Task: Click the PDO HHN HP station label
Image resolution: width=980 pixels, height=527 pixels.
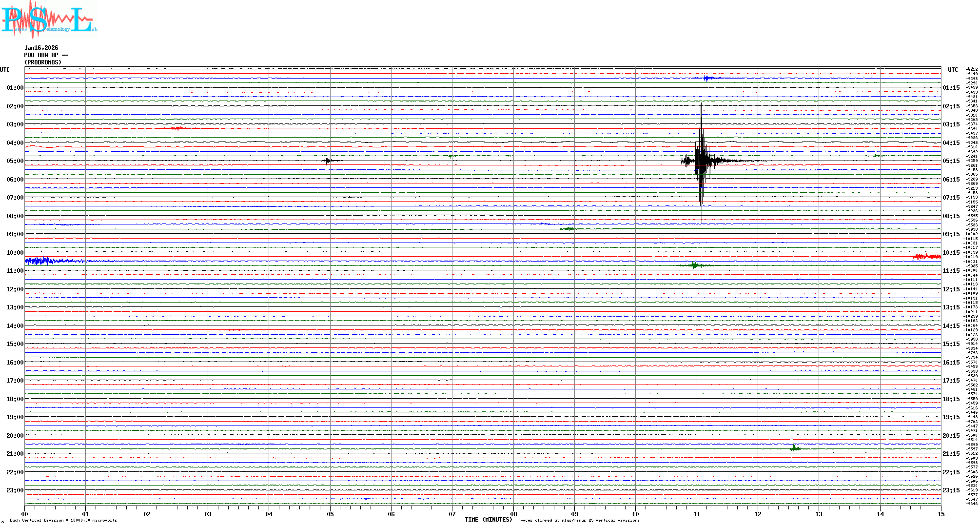Action: (46, 55)
